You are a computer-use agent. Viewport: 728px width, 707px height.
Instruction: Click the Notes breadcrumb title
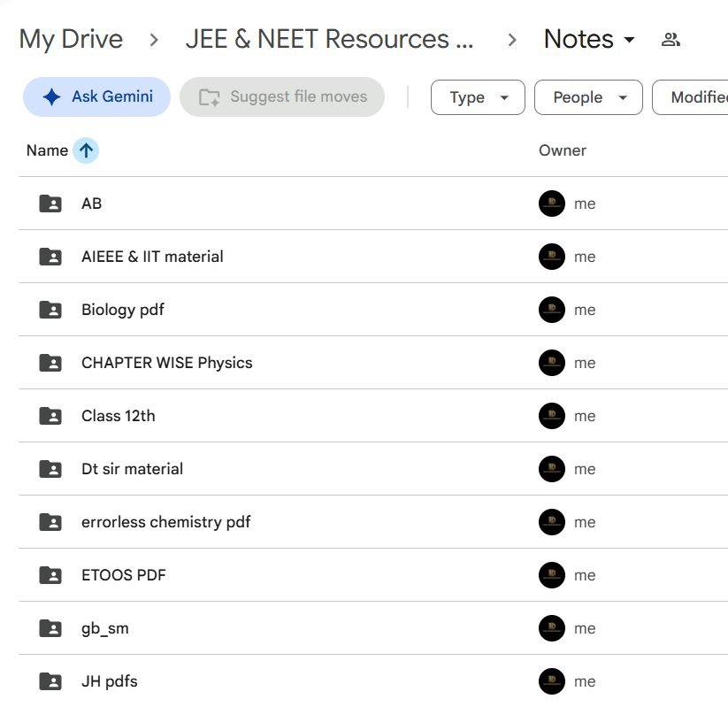pos(579,39)
